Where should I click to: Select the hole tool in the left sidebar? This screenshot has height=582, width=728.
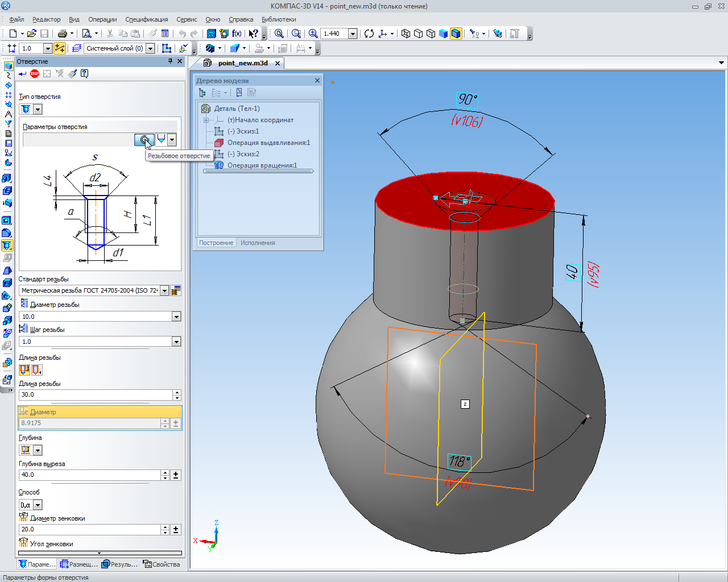click(x=7, y=246)
